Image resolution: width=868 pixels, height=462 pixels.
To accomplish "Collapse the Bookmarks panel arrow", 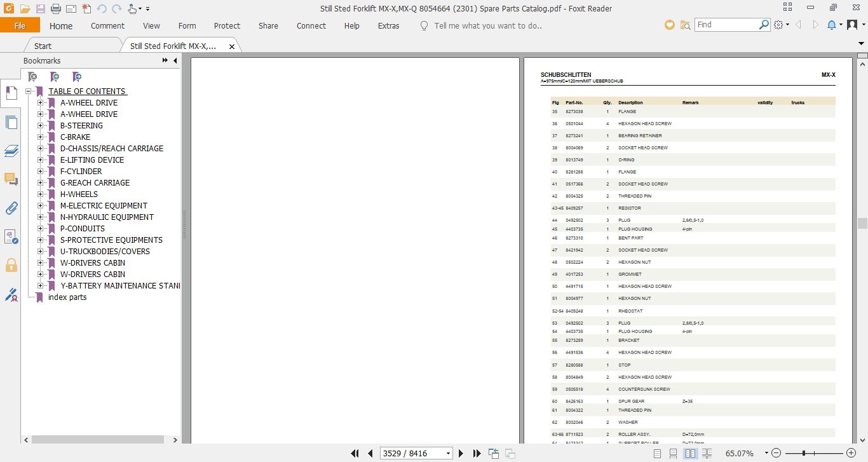I will tap(175, 60).
